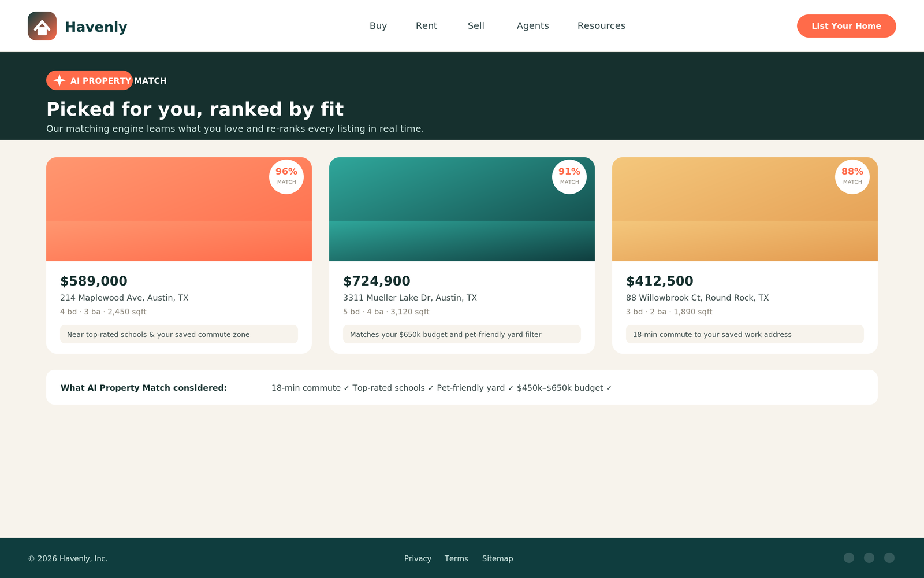Open the Buy menu
This screenshot has height=578, width=924.
pos(378,26)
